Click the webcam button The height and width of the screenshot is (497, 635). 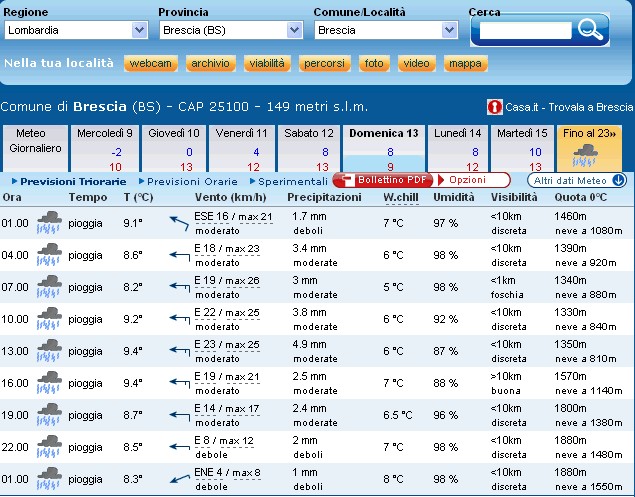(150, 64)
